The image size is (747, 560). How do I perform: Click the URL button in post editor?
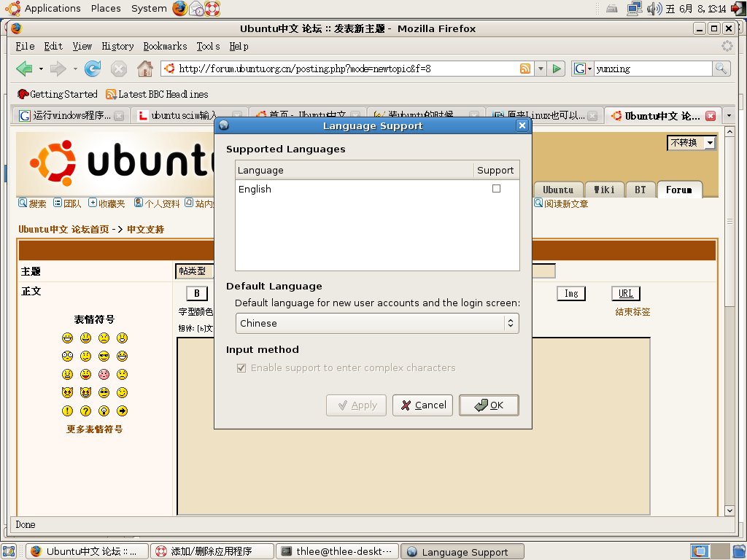[x=626, y=293]
